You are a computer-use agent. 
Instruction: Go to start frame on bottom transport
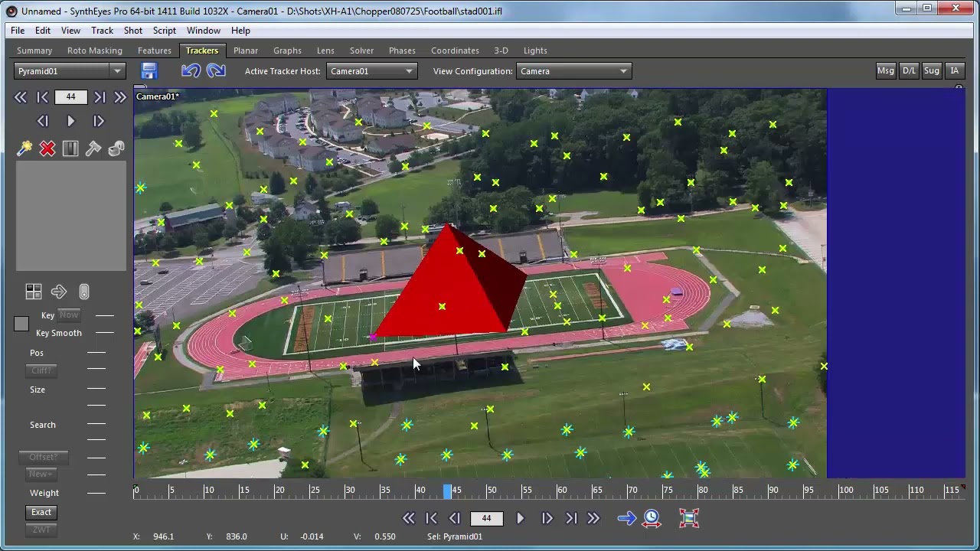(x=431, y=518)
